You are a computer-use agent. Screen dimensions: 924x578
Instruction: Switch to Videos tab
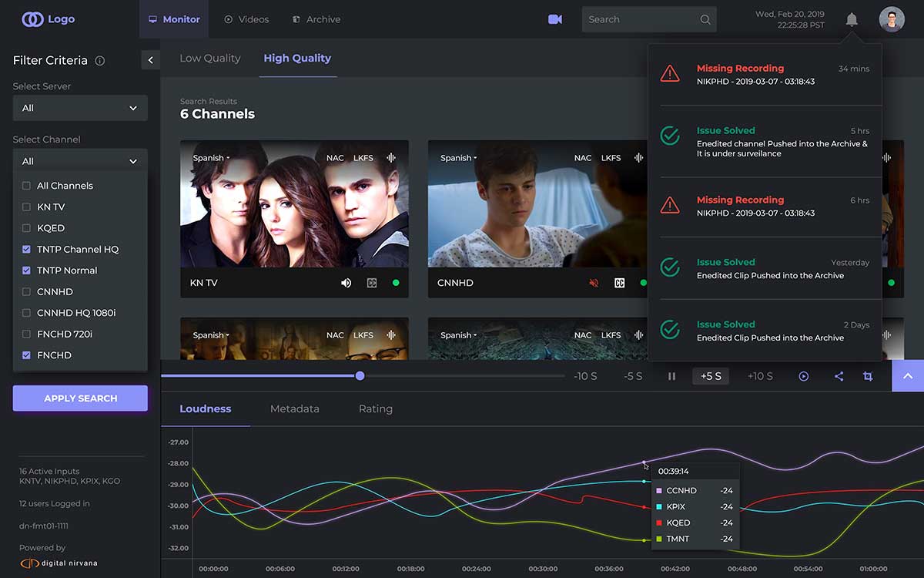tap(246, 19)
